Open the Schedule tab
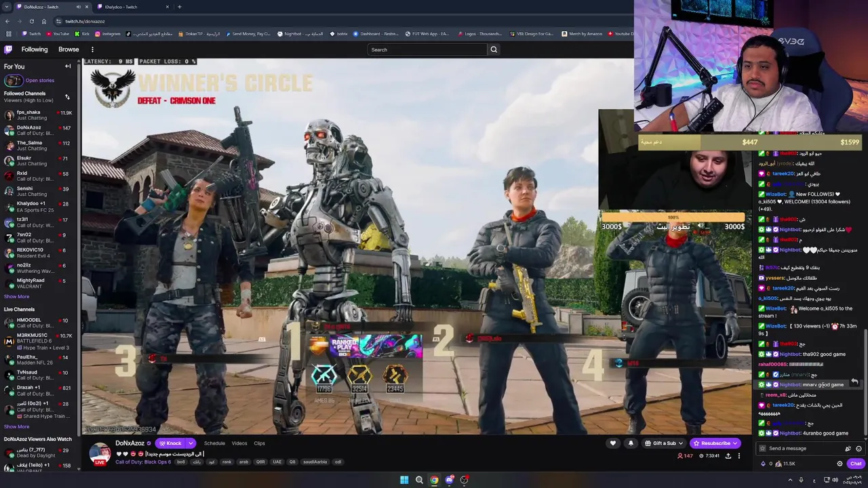Screen dimensions: 868x488 [x=214, y=443]
